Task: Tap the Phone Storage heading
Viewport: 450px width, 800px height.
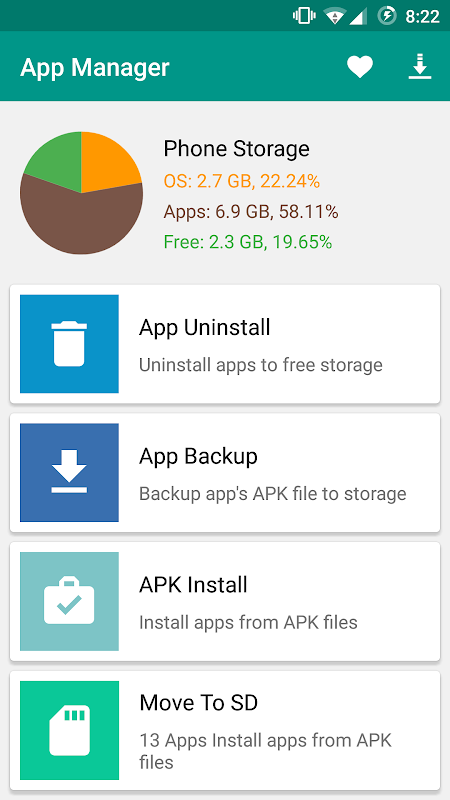Action: tap(236, 148)
